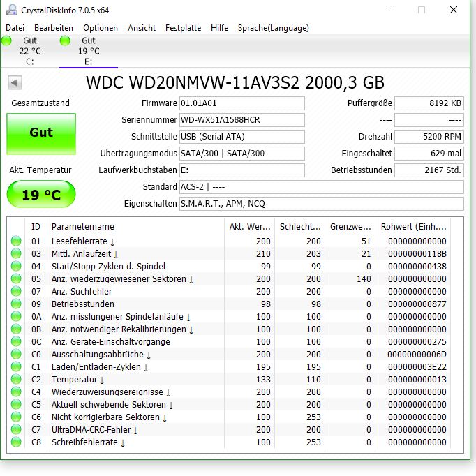Click the status icon for UltraDMA-CRC-Fehler
The height and width of the screenshot is (476, 476).
16,429
